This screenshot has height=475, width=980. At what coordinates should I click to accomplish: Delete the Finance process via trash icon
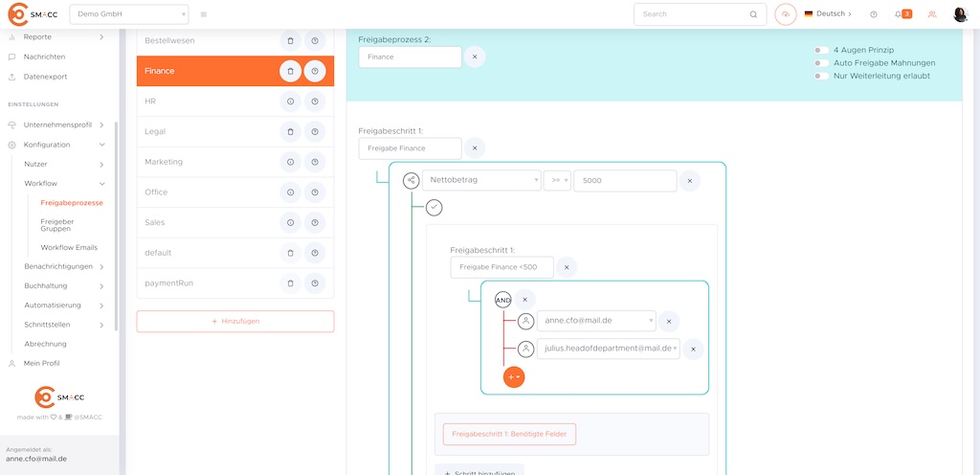(291, 71)
